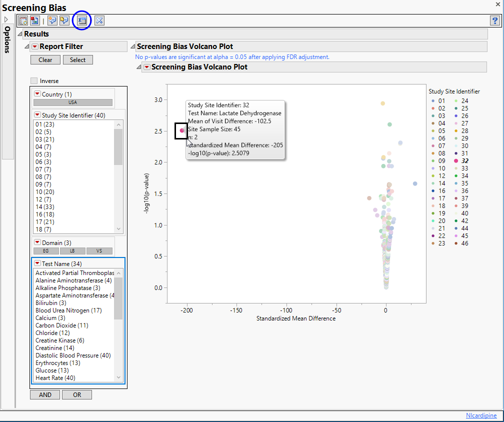Click the second toolbar icon with red square
Screen dimensions: 504x422
[x=34, y=20]
